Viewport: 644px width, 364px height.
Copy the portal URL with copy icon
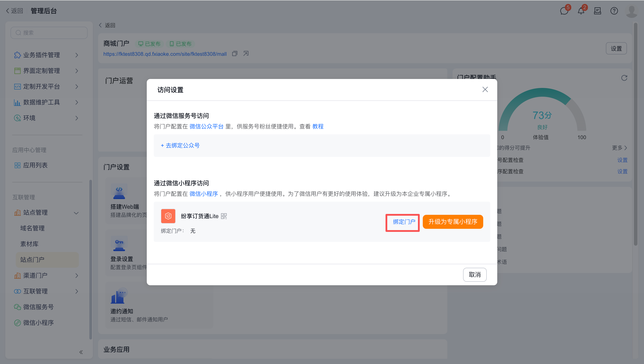click(x=235, y=54)
